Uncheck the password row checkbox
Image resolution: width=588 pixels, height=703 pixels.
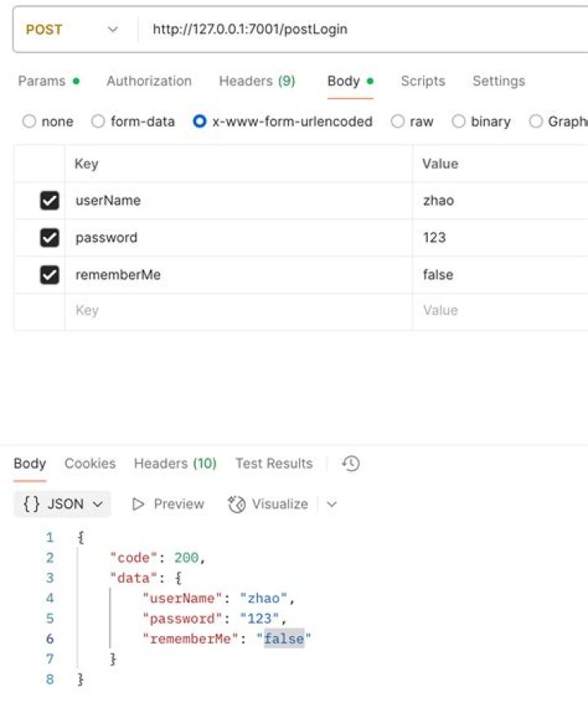(x=49, y=238)
